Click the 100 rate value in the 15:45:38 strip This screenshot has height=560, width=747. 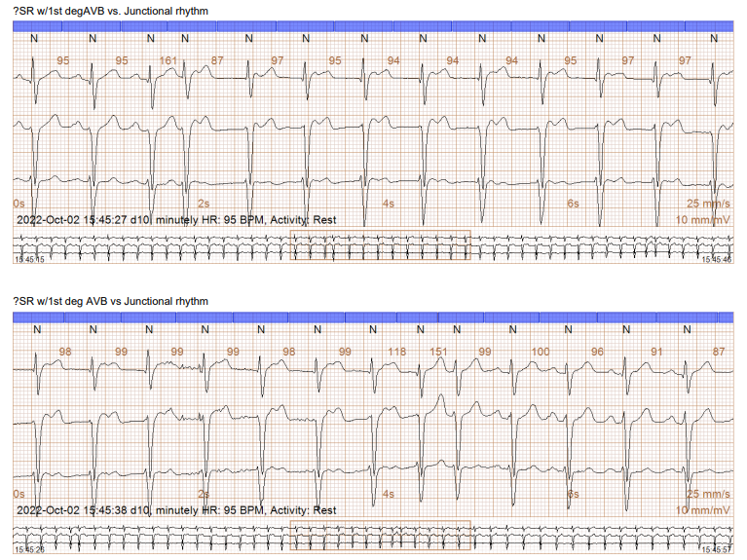coord(541,352)
